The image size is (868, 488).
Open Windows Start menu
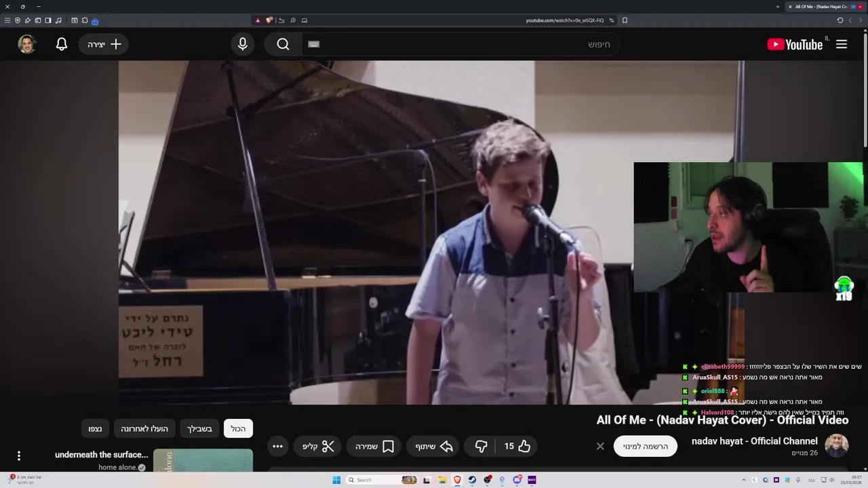tap(336, 480)
